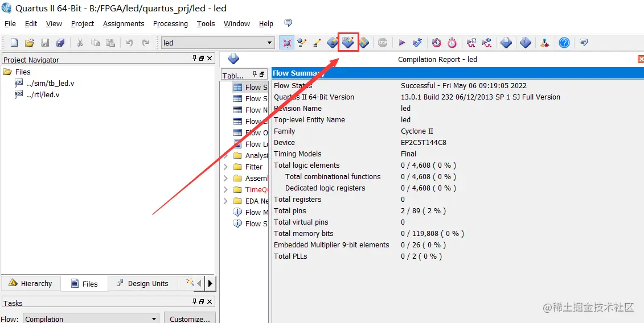The image size is (644, 323).
Task: Open the red-boxed planner icon in toolbar
Action: tap(348, 42)
